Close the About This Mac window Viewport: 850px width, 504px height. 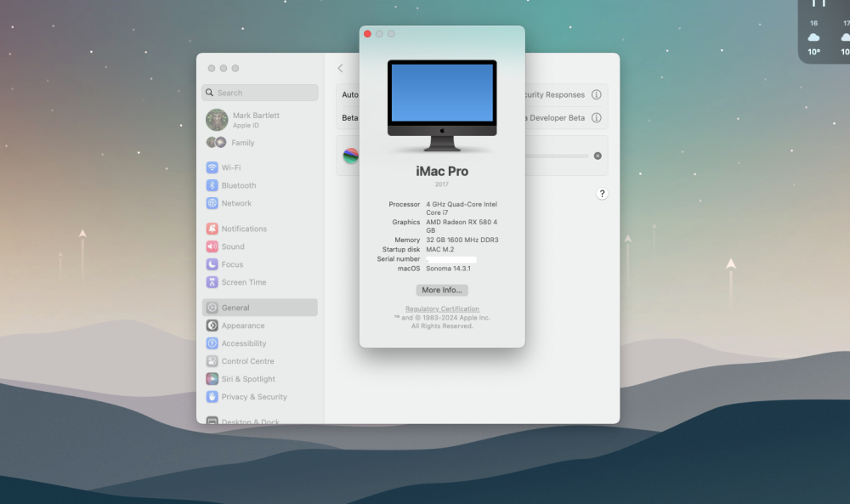(367, 34)
